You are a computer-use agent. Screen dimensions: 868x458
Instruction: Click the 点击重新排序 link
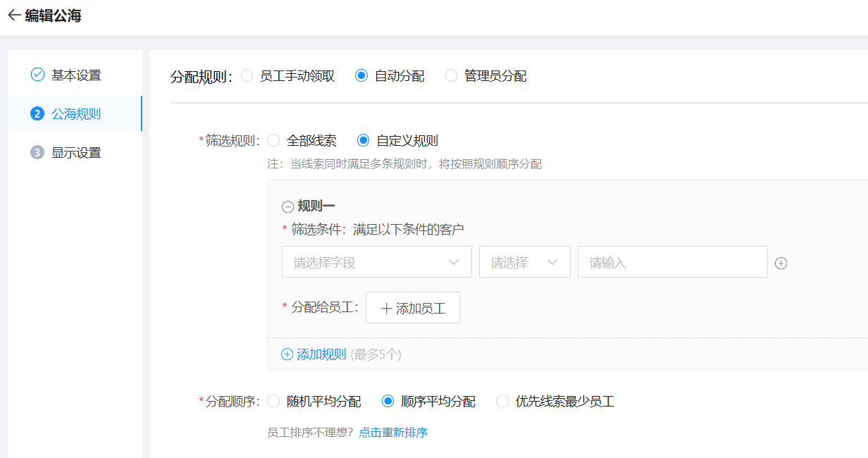pos(393,433)
